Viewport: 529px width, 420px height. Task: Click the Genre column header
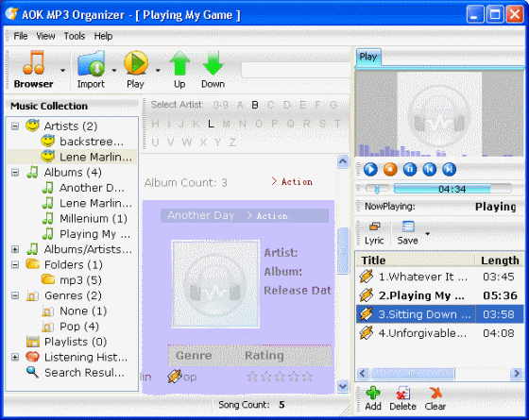click(x=194, y=355)
